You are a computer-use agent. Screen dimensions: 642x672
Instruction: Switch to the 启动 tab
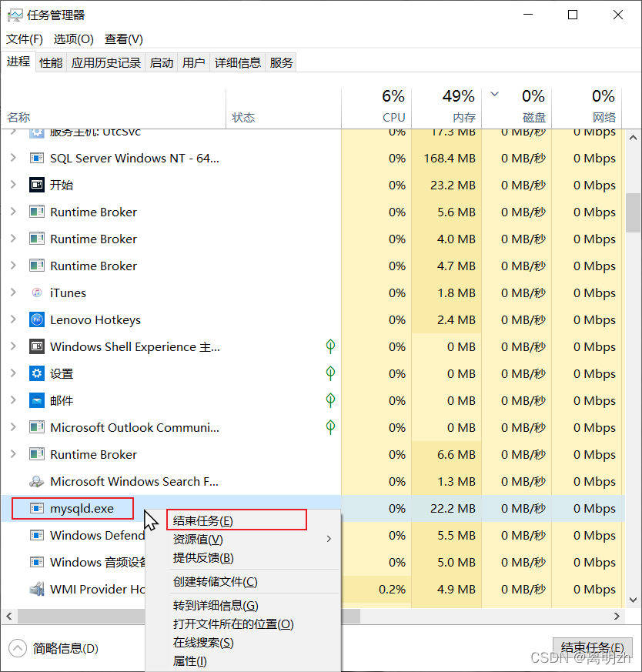coord(161,63)
